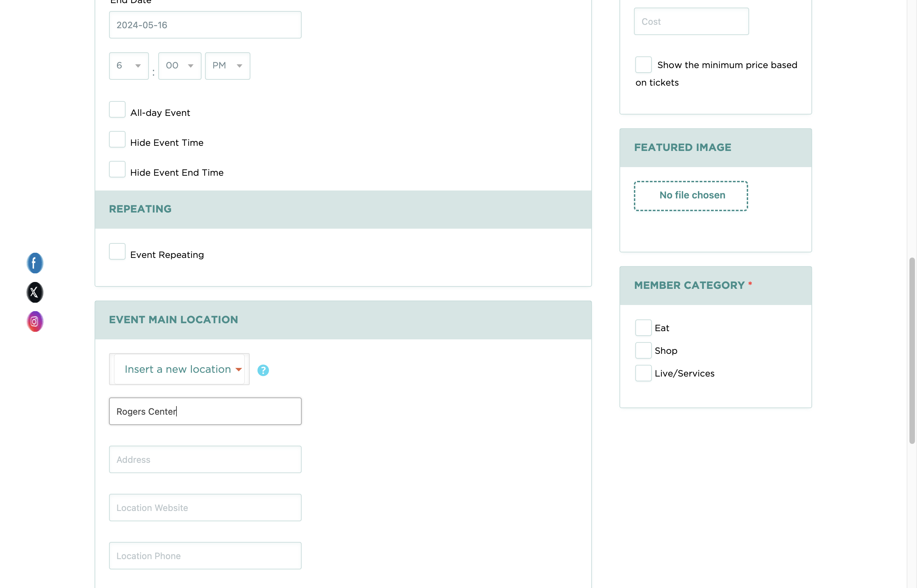Select the Live/Services member category checkbox

(644, 373)
